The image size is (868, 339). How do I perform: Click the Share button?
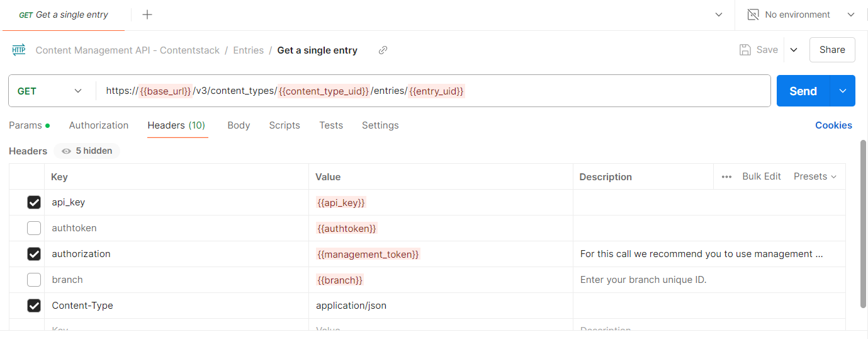(x=832, y=50)
